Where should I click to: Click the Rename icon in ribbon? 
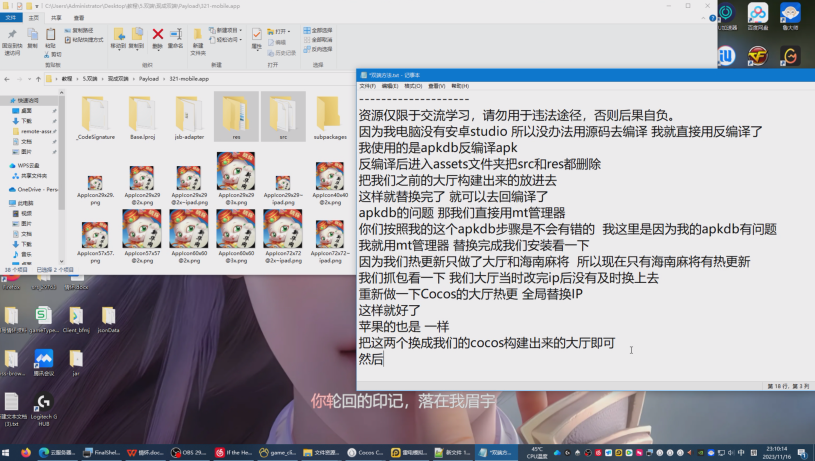(175, 37)
